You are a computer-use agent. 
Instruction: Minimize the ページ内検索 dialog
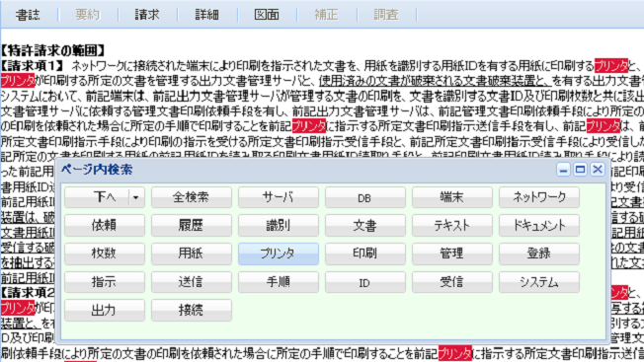pyautogui.click(x=563, y=170)
